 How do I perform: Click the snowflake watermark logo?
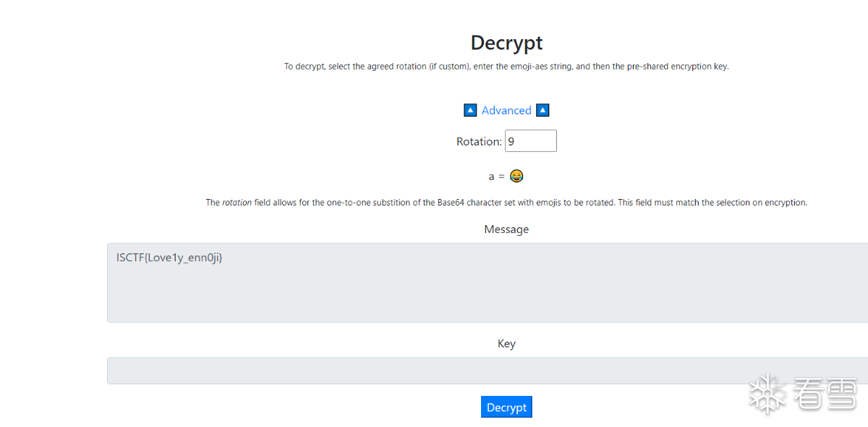pos(767,394)
